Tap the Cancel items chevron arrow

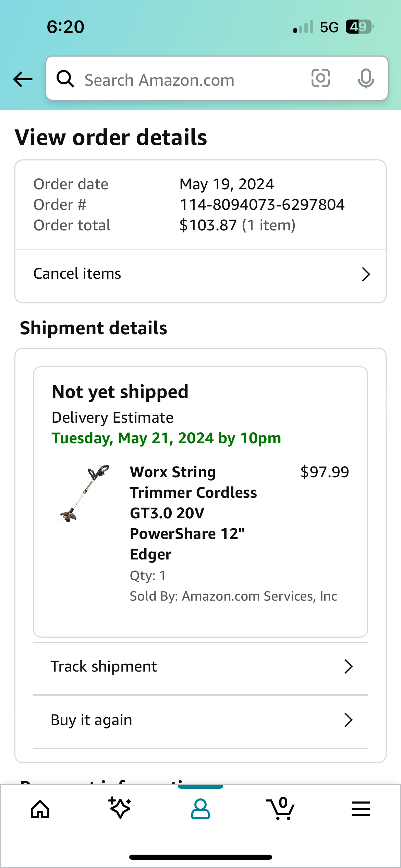[x=366, y=274]
